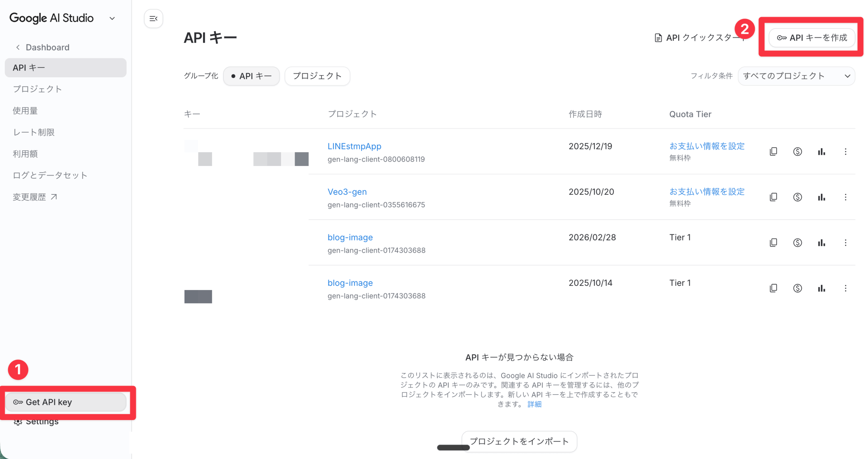Screen dimensions: 868x459
Task: Open more options for the 2025/10/14 blog-image key
Action: 845,288
